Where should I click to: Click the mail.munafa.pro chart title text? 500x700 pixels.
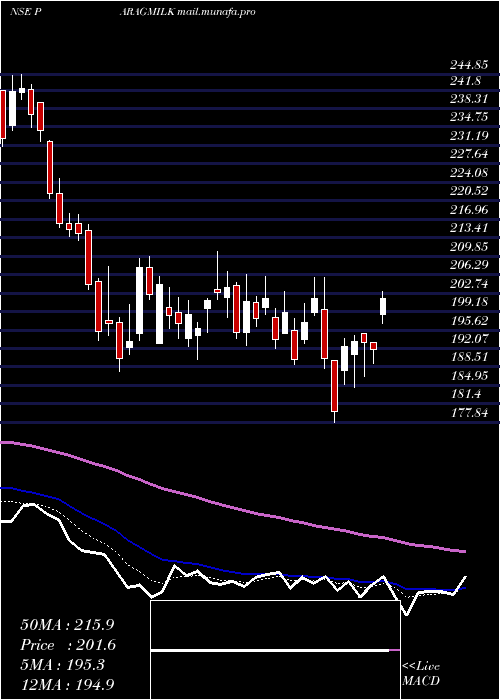[x=216, y=12]
